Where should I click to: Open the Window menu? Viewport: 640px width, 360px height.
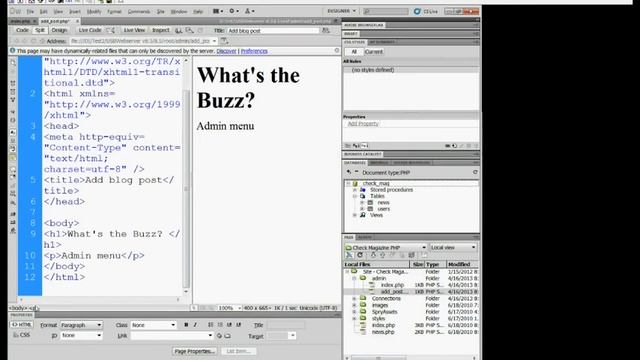click(179, 11)
